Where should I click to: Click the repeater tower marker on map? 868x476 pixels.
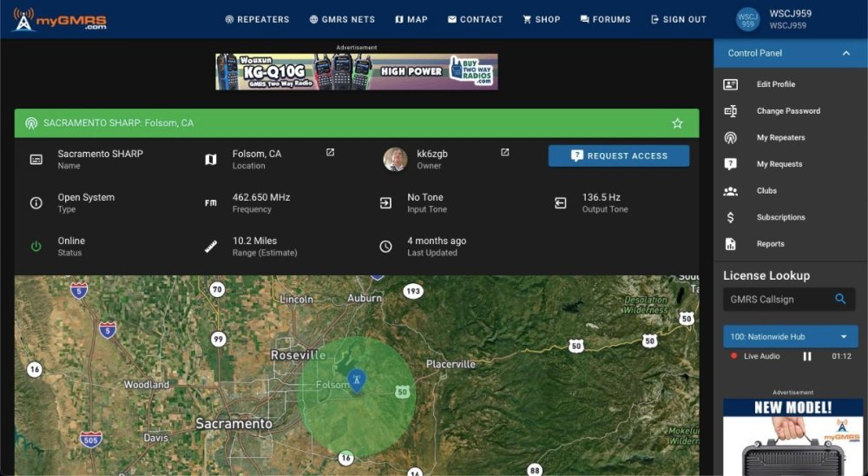[356, 379]
